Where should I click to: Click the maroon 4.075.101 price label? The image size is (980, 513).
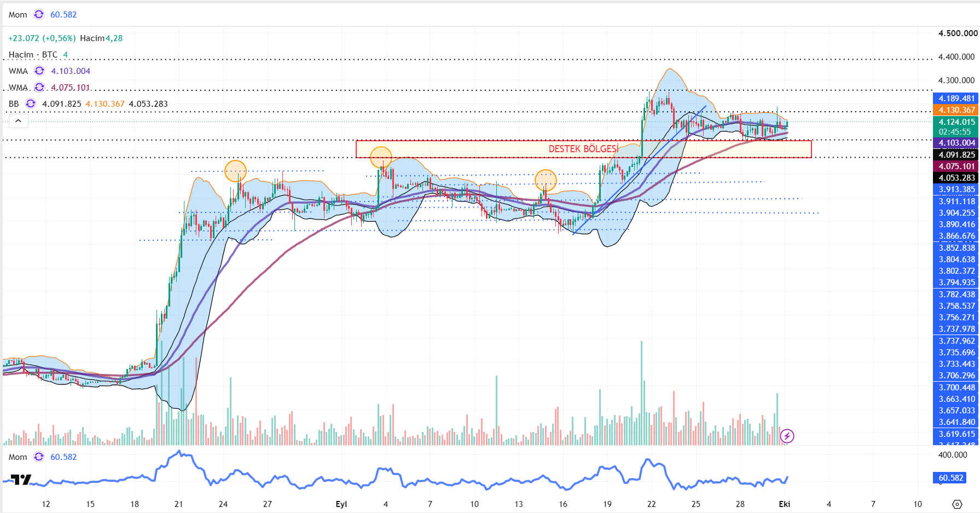tap(956, 166)
